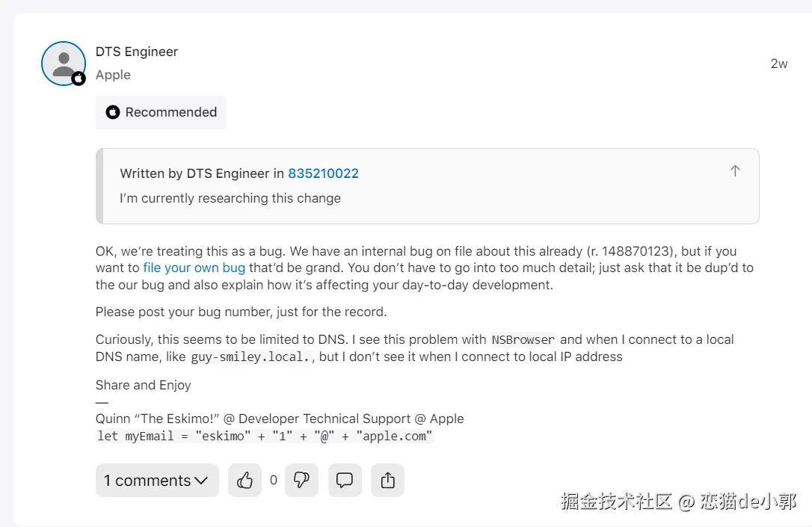Click "I'm currently researching this change" quote
Image resolution: width=812 pixels, height=527 pixels.
tap(230, 198)
